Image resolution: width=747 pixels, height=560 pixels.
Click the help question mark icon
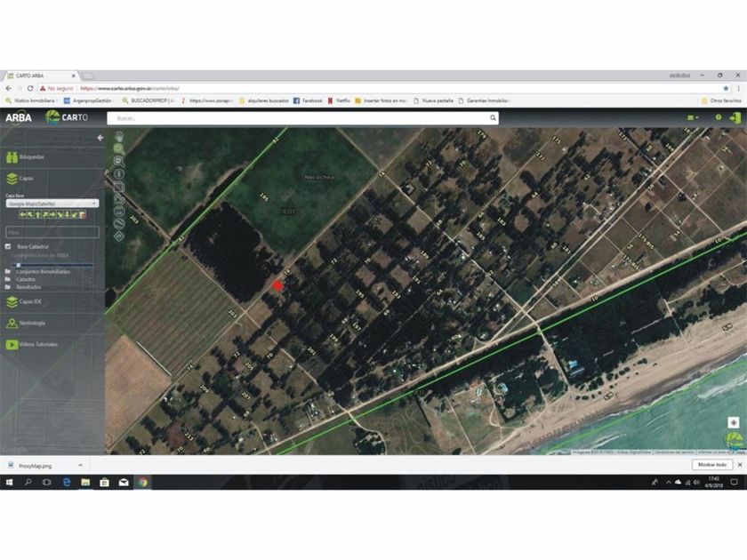pyautogui.click(x=718, y=117)
